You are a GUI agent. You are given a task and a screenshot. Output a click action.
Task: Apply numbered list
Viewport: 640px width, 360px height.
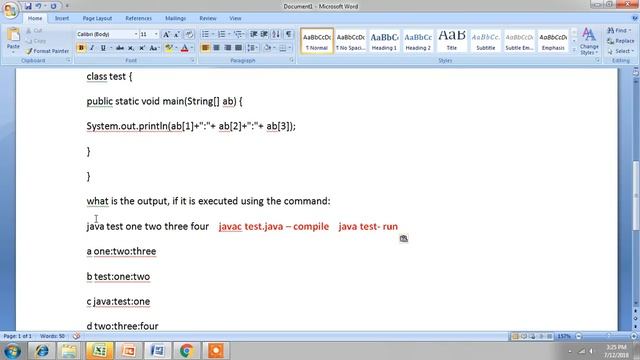(x=221, y=34)
